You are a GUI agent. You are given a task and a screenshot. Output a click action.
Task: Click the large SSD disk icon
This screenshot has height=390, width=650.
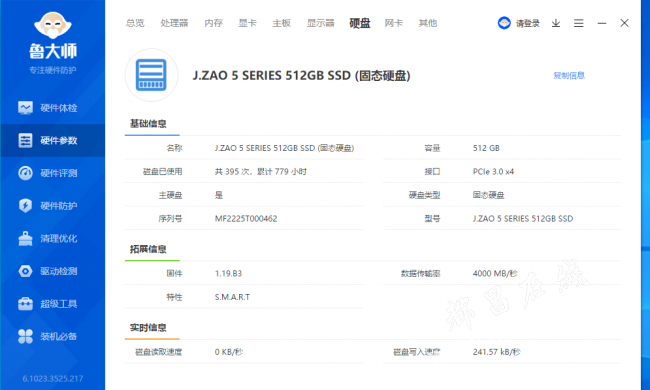pyautogui.click(x=151, y=75)
